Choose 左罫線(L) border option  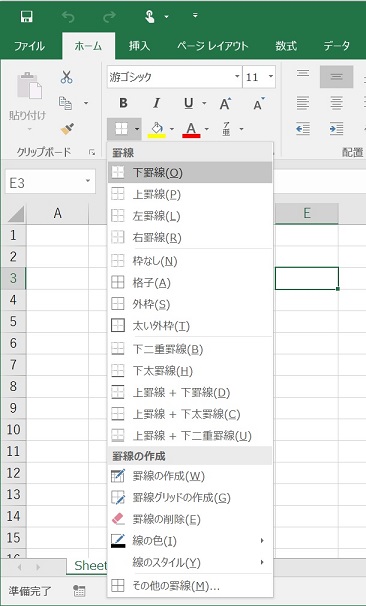(190, 216)
